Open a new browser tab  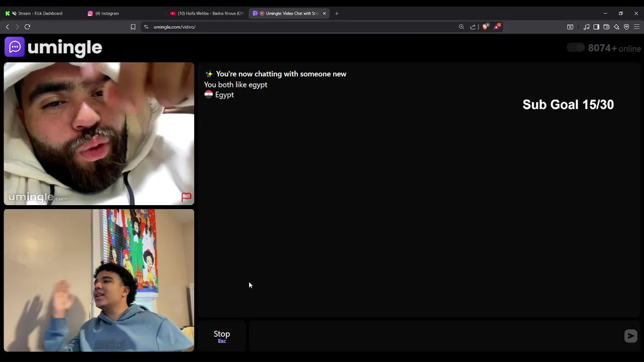(x=337, y=14)
